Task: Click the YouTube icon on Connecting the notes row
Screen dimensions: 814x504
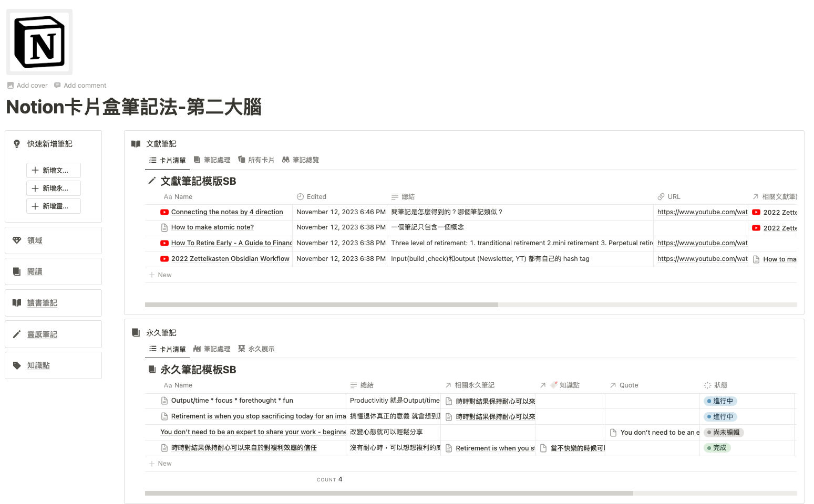Action: (x=164, y=212)
